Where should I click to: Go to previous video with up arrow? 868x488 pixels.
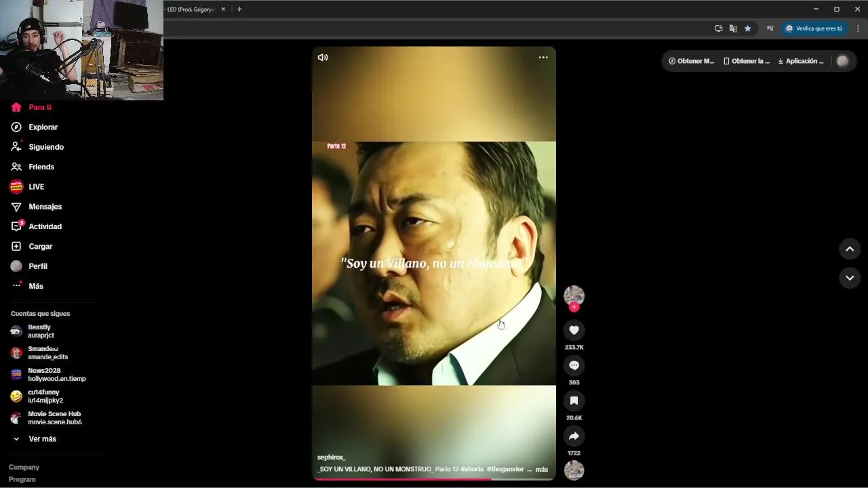click(850, 249)
